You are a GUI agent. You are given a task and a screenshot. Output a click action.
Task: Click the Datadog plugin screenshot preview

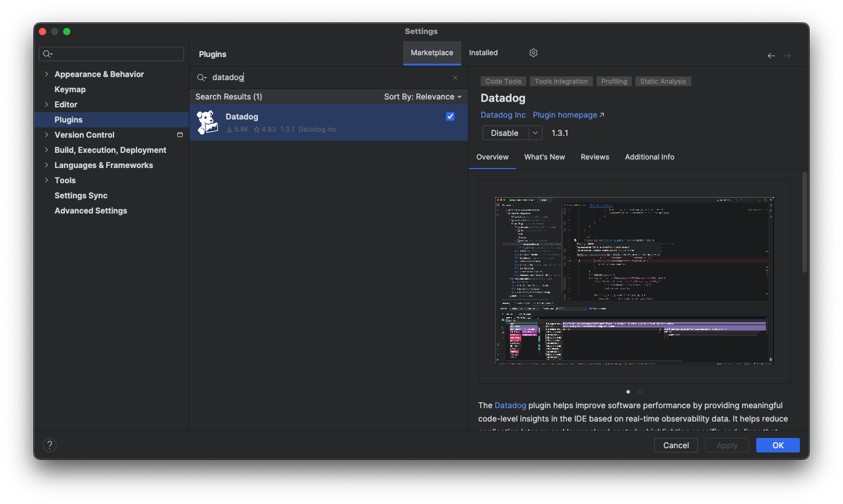634,281
